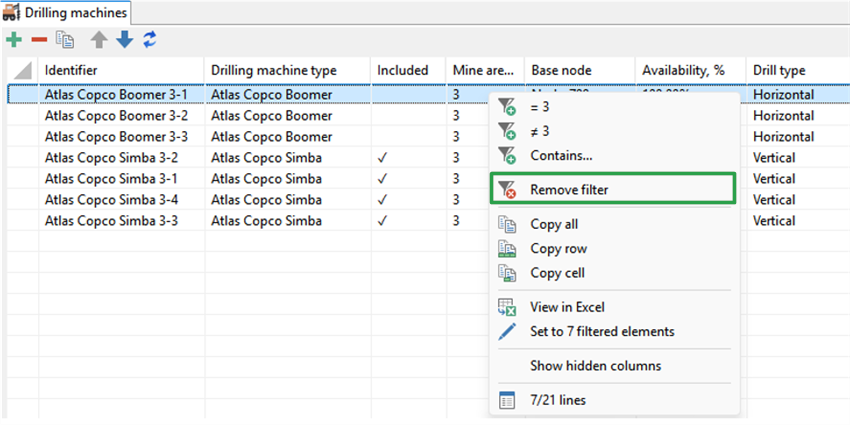
Task: Click the filter icon beside '= 3'
Action: (507, 107)
